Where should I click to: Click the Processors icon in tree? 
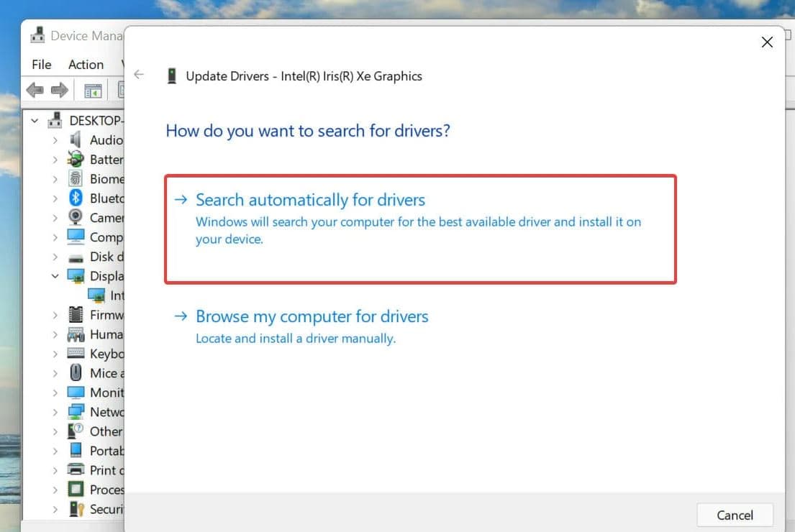[x=76, y=489]
